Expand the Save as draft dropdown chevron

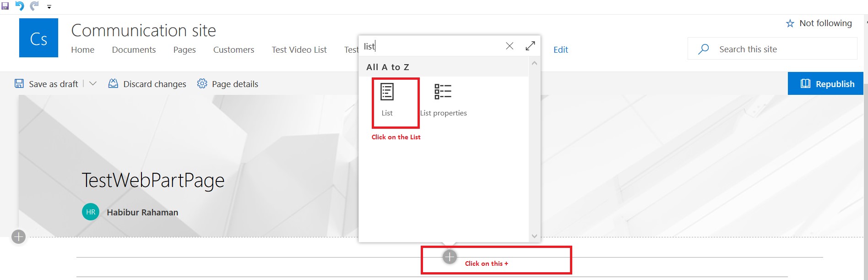coord(93,83)
